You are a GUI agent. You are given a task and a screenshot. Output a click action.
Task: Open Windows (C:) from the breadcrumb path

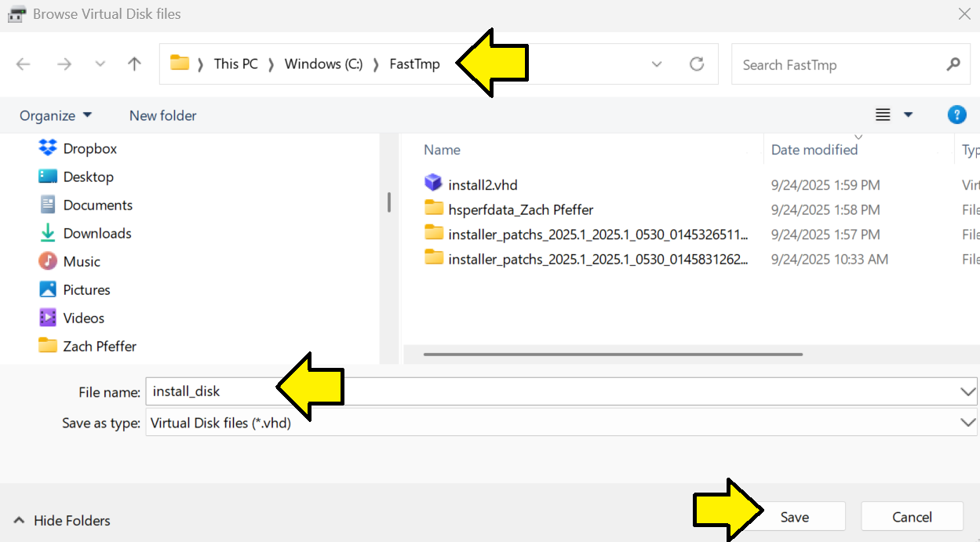322,64
